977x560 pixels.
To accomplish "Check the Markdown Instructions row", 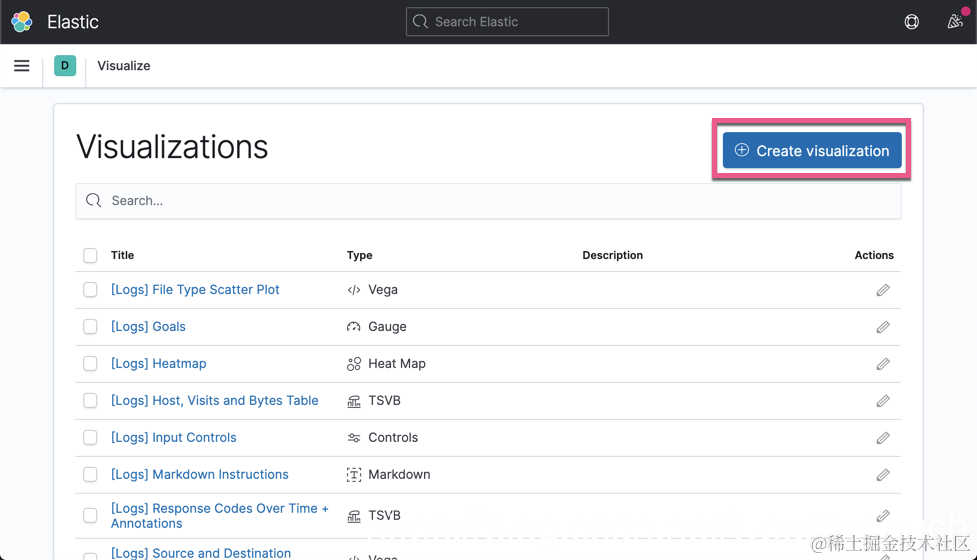I will [90, 474].
